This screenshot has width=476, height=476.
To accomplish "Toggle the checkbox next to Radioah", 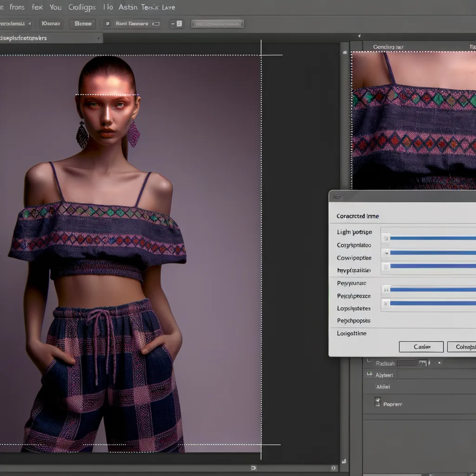I will point(369,361).
